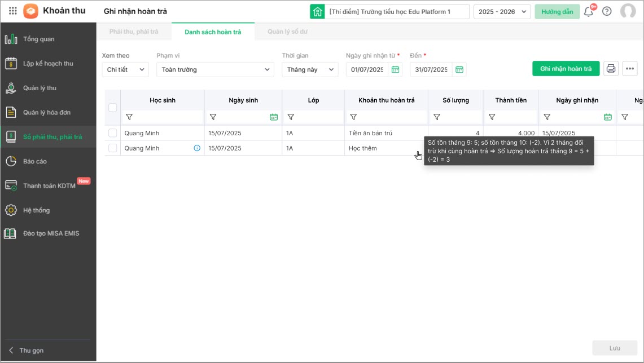Click the printer icon

pyautogui.click(x=611, y=69)
